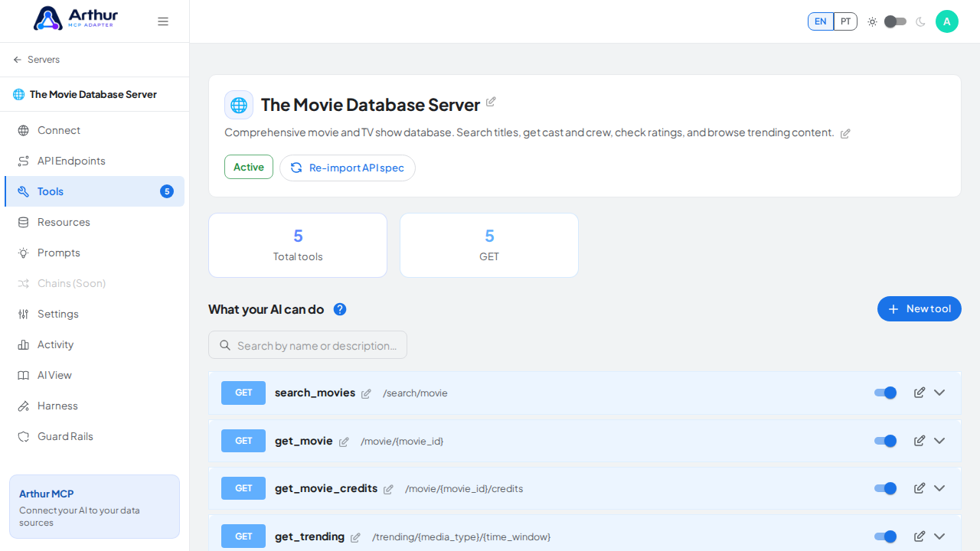The image size is (980, 551).
Task: Click The Movie Database Server sidebar title
Action: 93,94
